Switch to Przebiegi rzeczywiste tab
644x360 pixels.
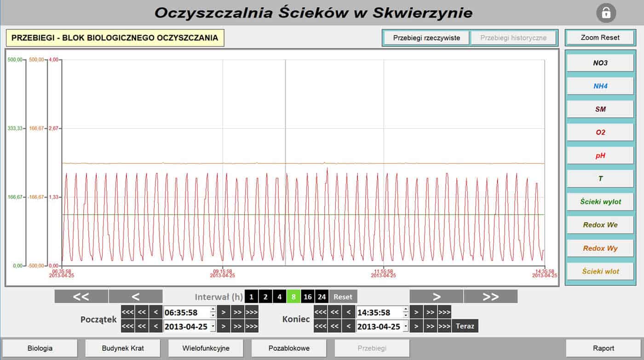pyautogui.click(x=426, y=38)
